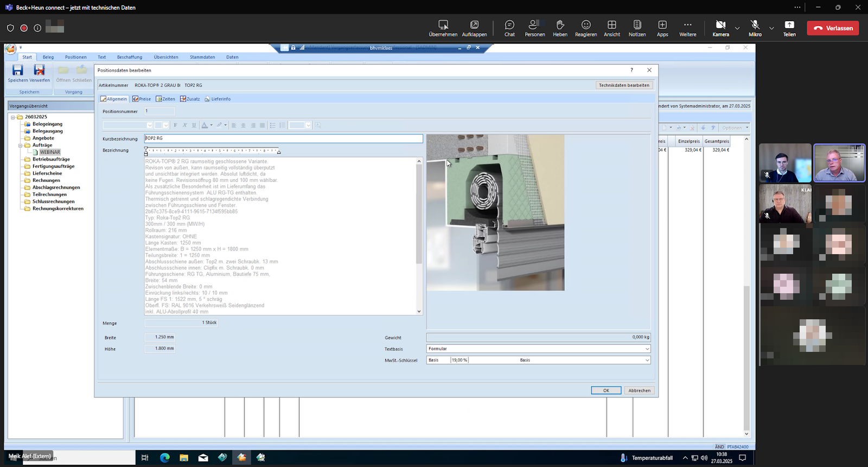Open the font color dropdown arrow
Viewport: 868px width, 467px height.
[x=211, y=125]
